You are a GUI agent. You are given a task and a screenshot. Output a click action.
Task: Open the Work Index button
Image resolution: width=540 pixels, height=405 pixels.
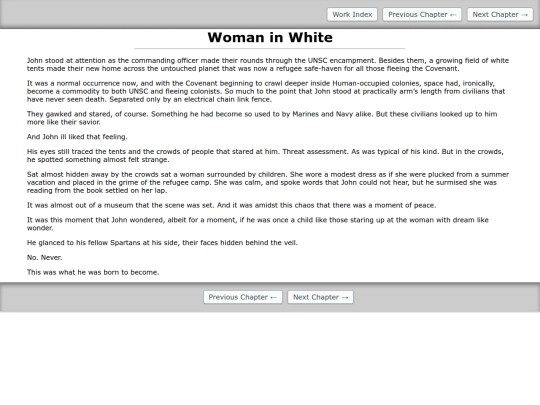pos(352,14)
